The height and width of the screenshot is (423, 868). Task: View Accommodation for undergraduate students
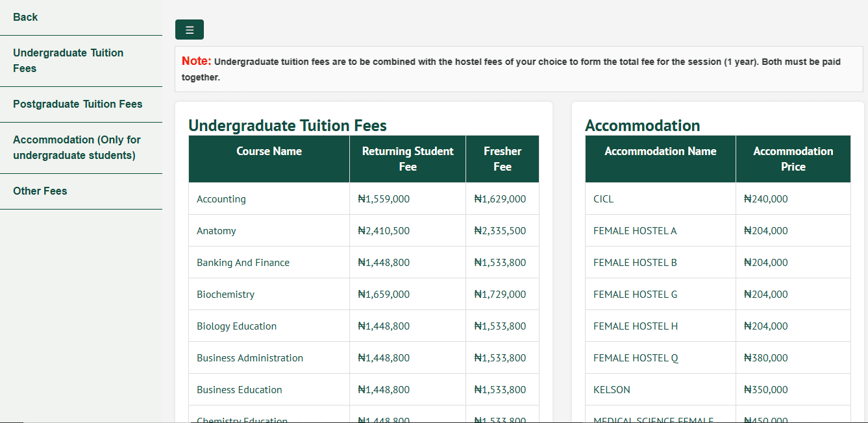77,147
